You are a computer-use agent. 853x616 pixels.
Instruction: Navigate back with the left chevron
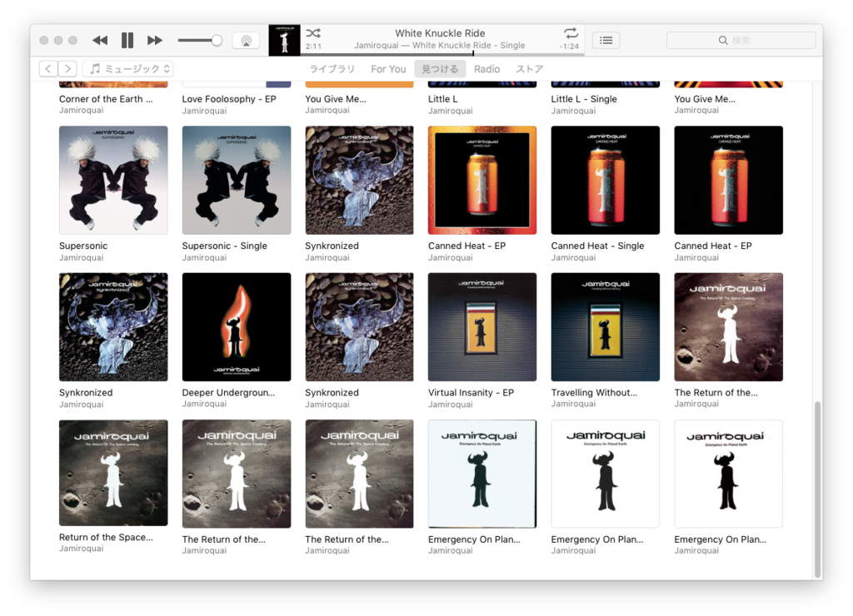(x=48, y=68)
